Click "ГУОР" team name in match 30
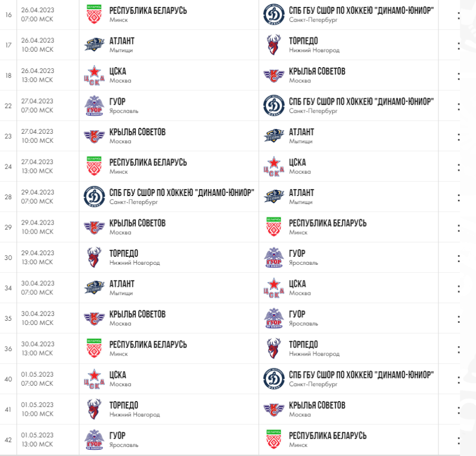Screen dimensions: 476x456 tap(297, 254)
